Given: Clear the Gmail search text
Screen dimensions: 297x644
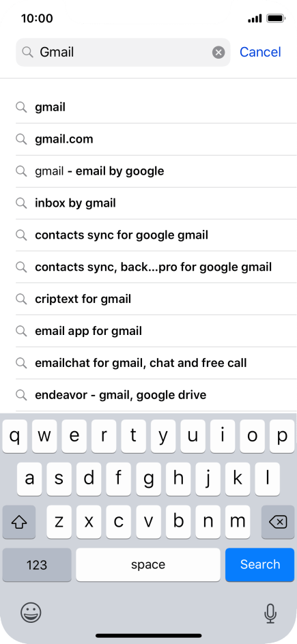Looking at the screenshot, I should pyautogui.click(x=218, y=52).
